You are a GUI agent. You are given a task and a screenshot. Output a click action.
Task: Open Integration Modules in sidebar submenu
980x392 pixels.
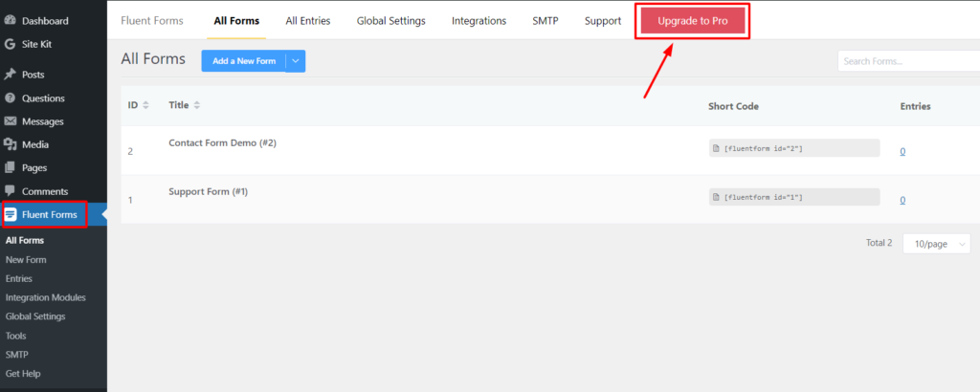click(x=46, y=297)
